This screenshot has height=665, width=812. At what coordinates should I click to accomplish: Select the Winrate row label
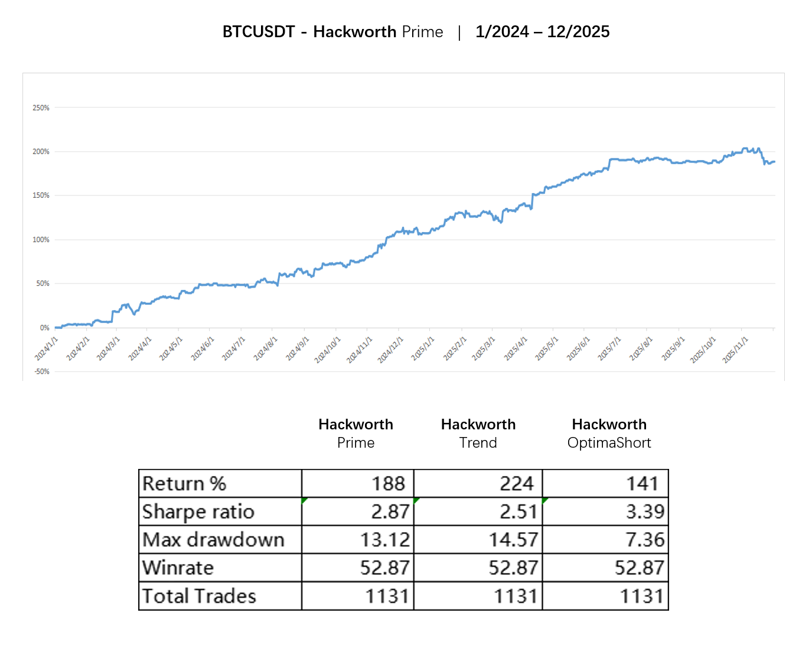pos(178,568)
